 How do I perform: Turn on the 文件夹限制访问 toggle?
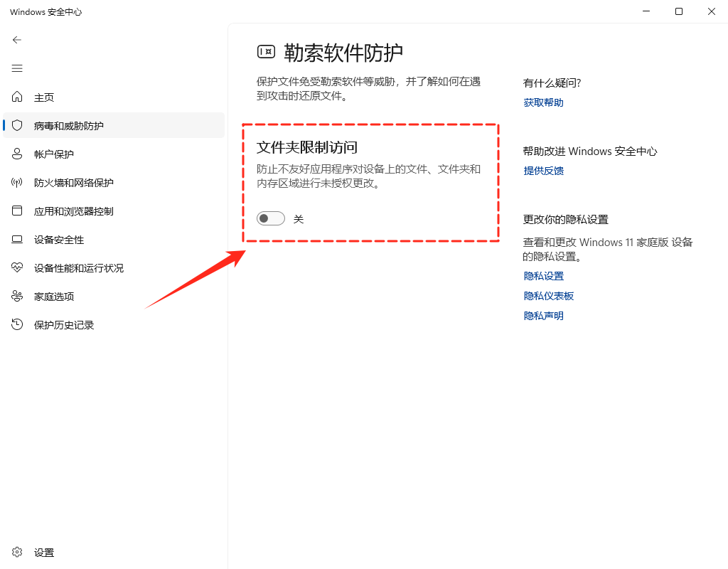271,218
